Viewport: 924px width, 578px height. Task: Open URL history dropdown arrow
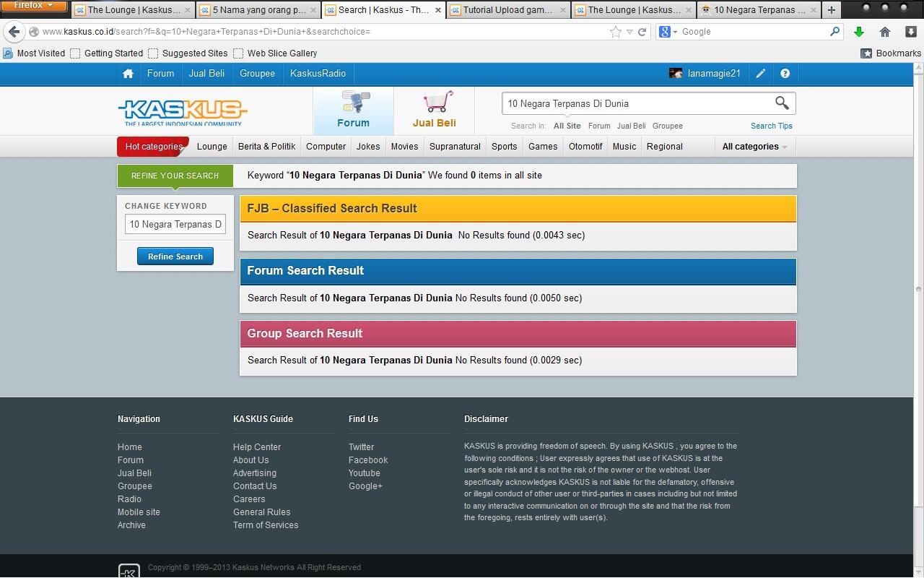[x=629, y=32]
